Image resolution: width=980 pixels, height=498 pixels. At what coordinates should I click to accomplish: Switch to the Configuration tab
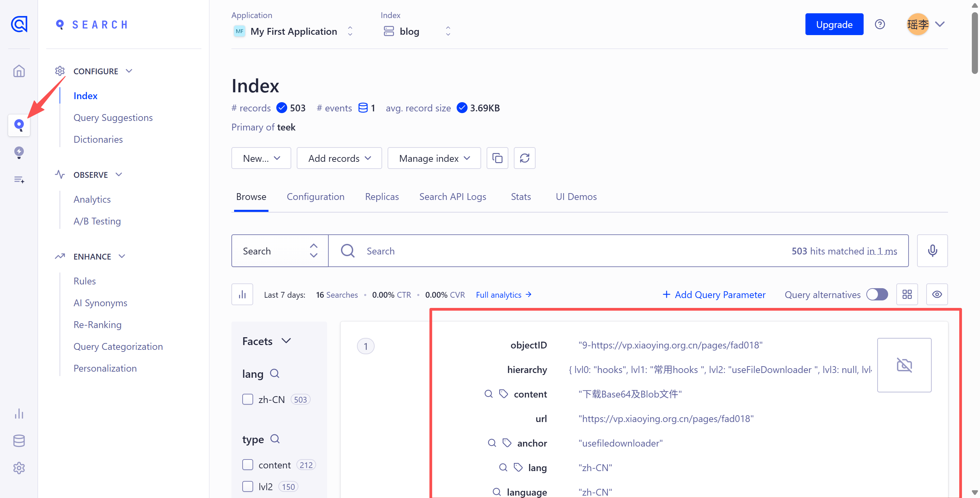point(315,197)
